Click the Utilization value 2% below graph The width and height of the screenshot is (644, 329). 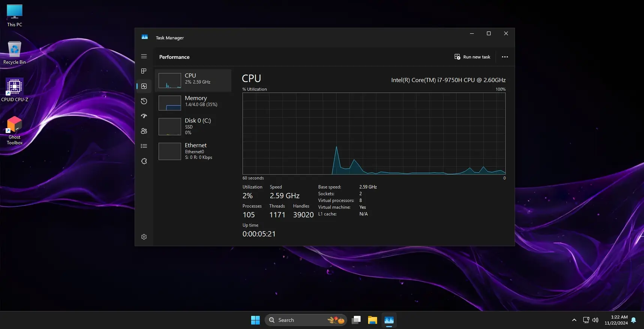click(x=247, y=196)
